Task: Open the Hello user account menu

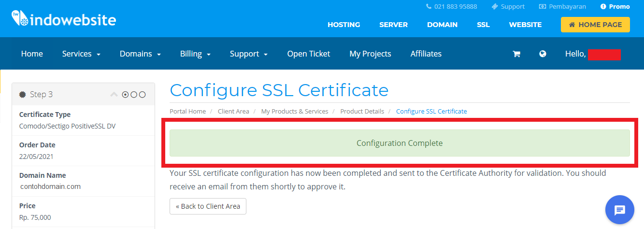Action: [593, 54]
